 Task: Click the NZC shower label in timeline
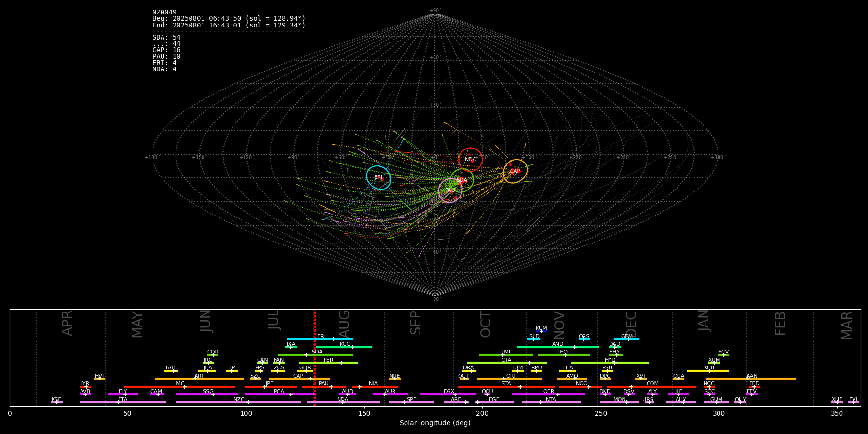click(239, 400)
